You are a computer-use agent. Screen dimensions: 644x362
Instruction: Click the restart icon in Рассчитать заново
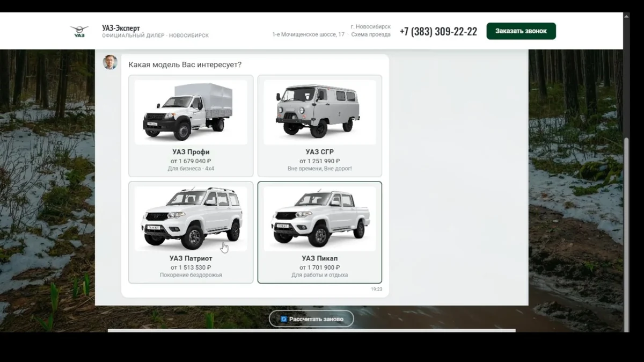pyautogui.click(x=283, y=319)
